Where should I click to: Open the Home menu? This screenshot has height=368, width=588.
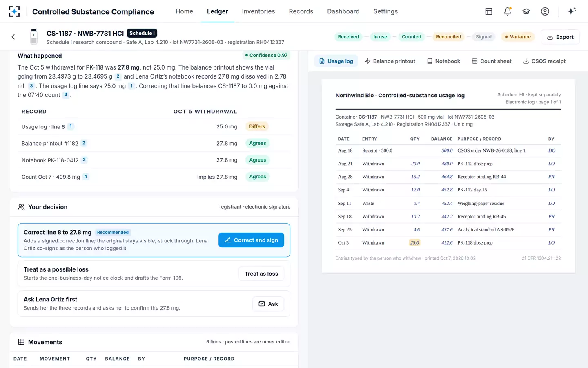coord(184,11)
